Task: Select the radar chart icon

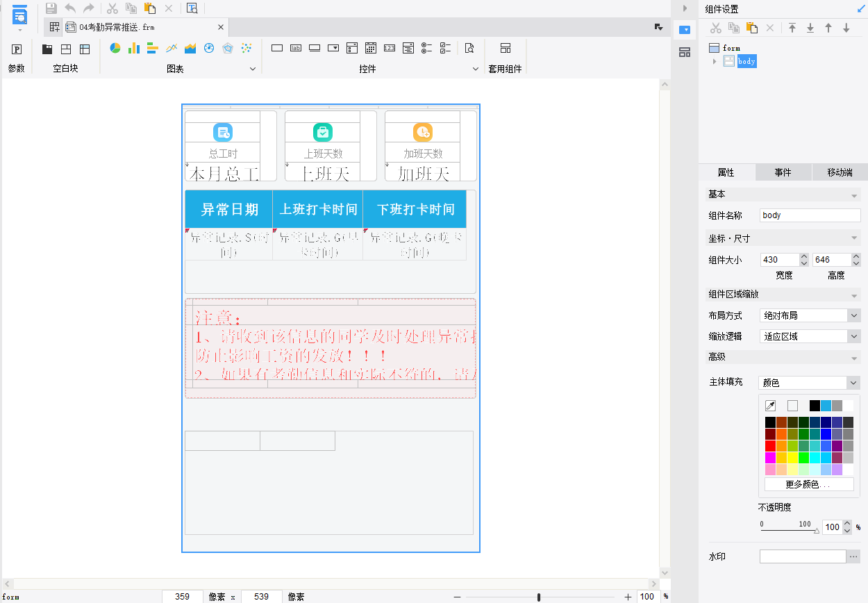Action: click(228, 48)
